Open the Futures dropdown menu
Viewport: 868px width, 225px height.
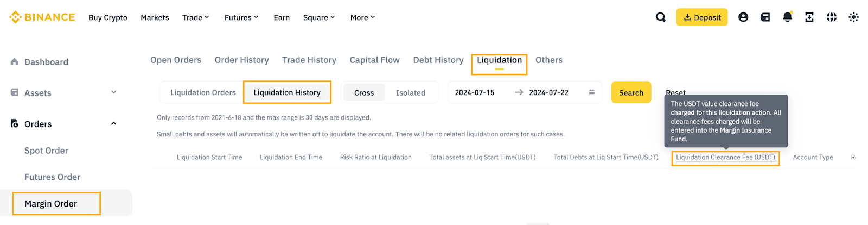tap(241, 17)
